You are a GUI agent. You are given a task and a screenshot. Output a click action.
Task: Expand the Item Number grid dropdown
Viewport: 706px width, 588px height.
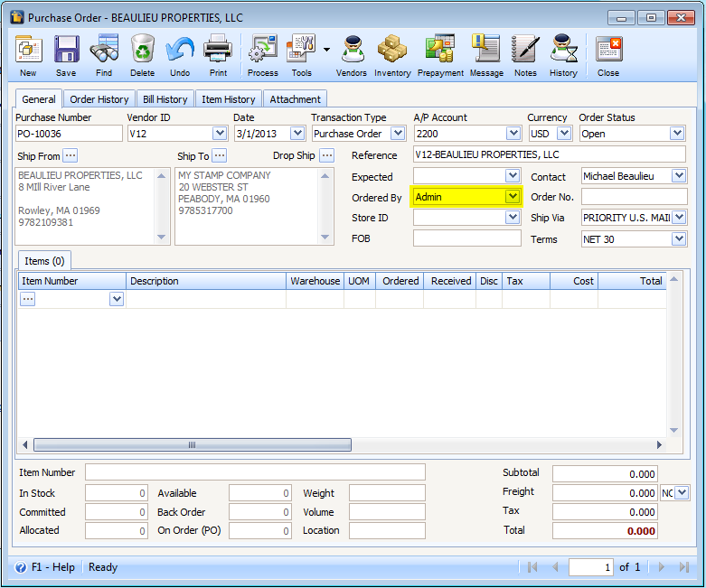click(x=117, y=299)
